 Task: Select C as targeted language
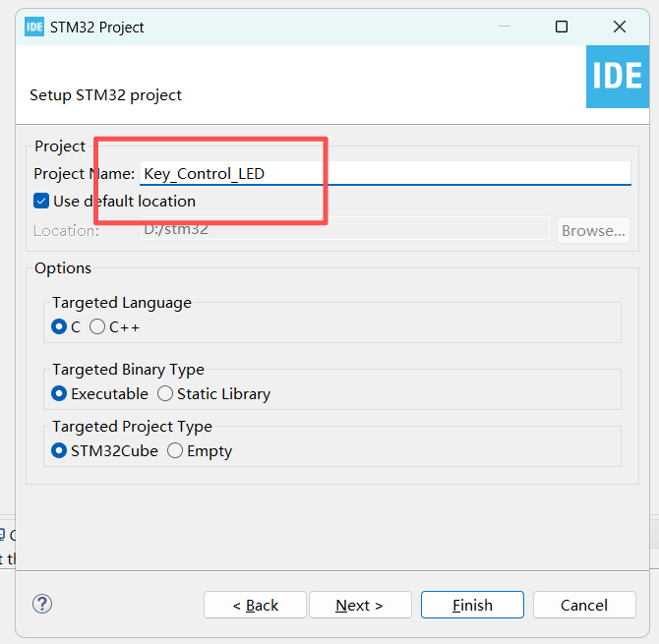pyautogui.click(x=59, y=326)
